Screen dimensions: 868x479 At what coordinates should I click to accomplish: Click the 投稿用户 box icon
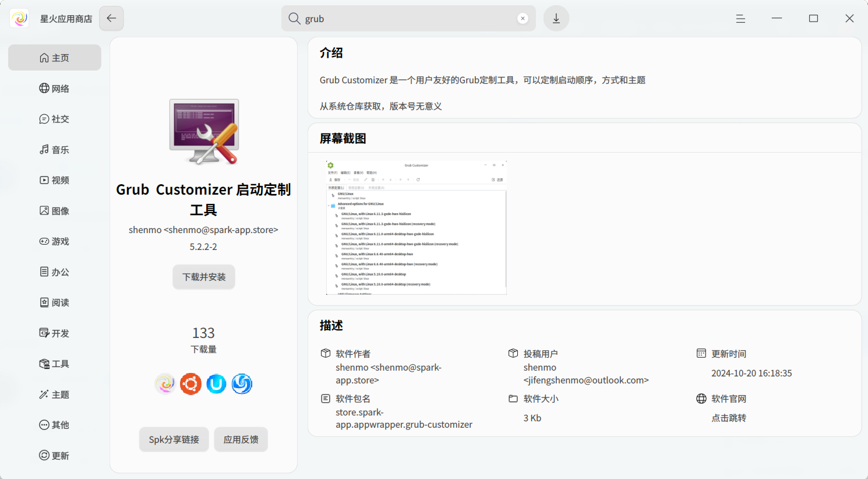pyautogui.click(x=513, y=353)
